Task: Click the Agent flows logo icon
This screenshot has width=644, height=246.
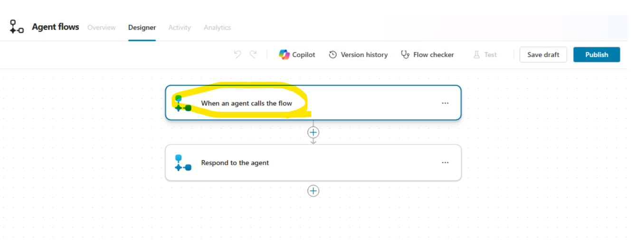Action: point(17,27)
